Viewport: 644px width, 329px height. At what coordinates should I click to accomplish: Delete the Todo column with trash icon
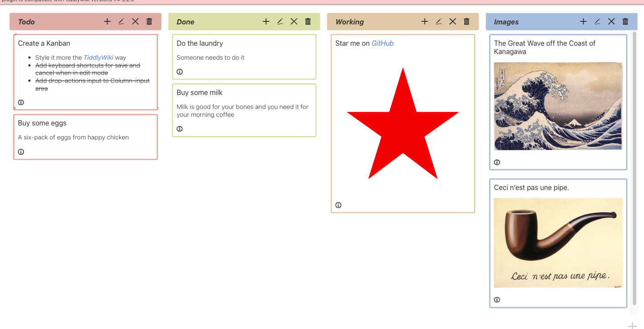tap(149, 21)
